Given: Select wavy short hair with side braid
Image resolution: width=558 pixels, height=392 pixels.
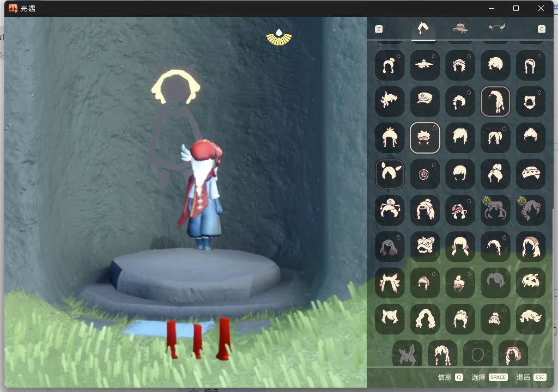Looking at the screenshot, I should pos(460,101).
